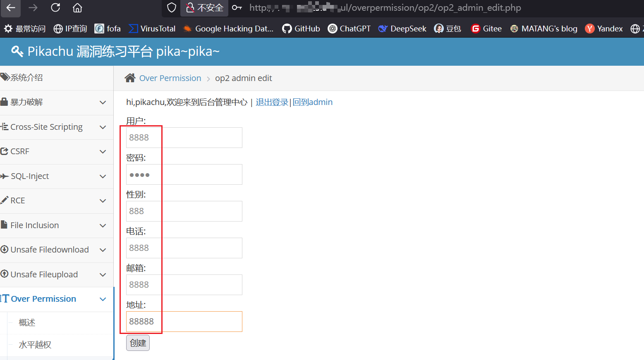Expand the 暴力破解 sidebar menu
Screen dimensions: 644x360
54,103
